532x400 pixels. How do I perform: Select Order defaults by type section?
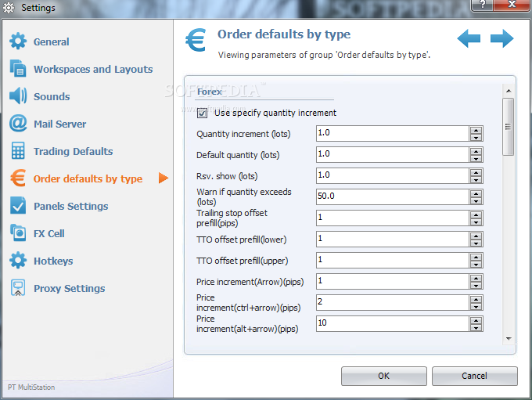88,178
